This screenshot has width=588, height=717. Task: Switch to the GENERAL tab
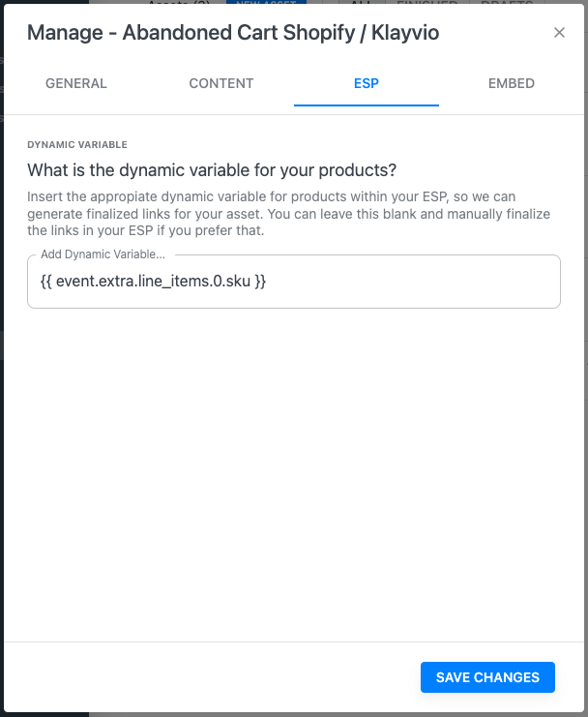click(76, 83)
